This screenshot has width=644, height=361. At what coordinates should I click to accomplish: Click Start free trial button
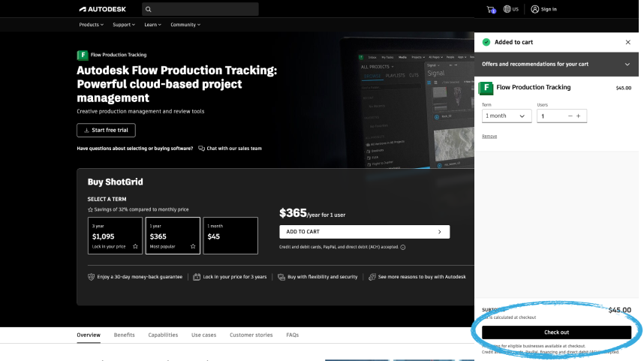106,130
